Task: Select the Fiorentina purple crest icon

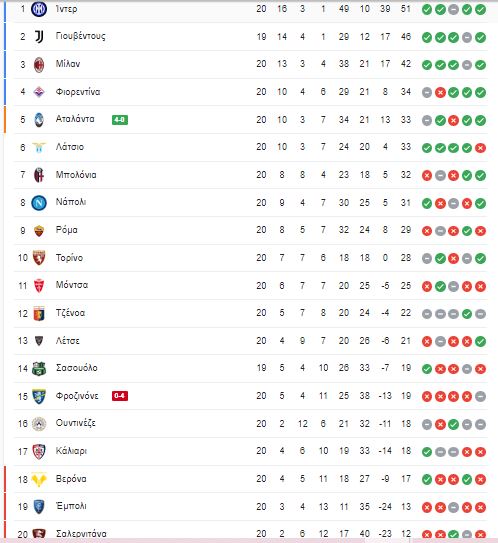Action: pyautogui.click(x=39, y=92)
